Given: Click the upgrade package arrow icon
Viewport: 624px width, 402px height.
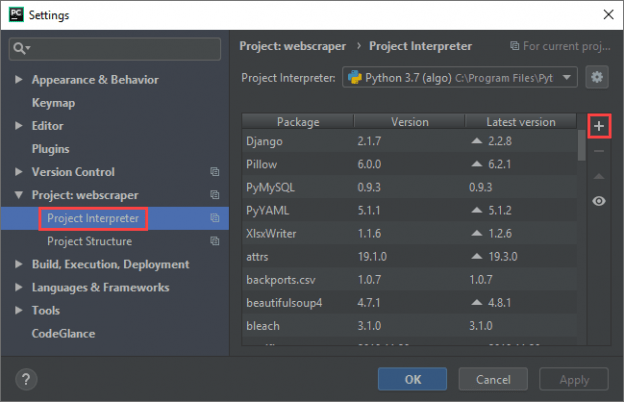Looking at the screenshot, I should click(x=599, y=176).
